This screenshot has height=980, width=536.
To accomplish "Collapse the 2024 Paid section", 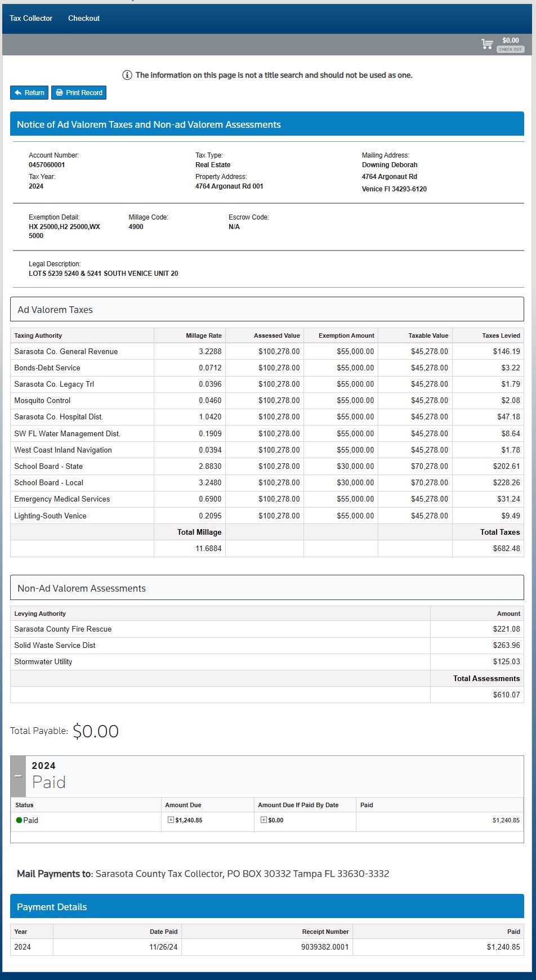I will (18, 776).
